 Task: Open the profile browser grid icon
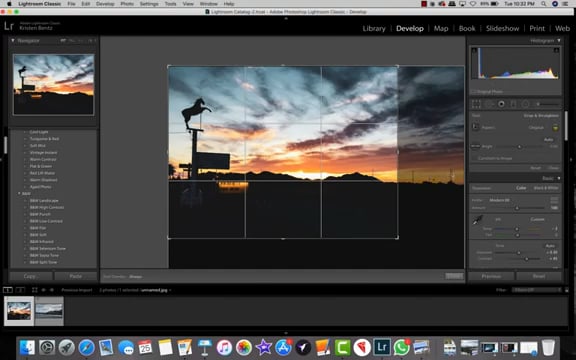(554, 200)
